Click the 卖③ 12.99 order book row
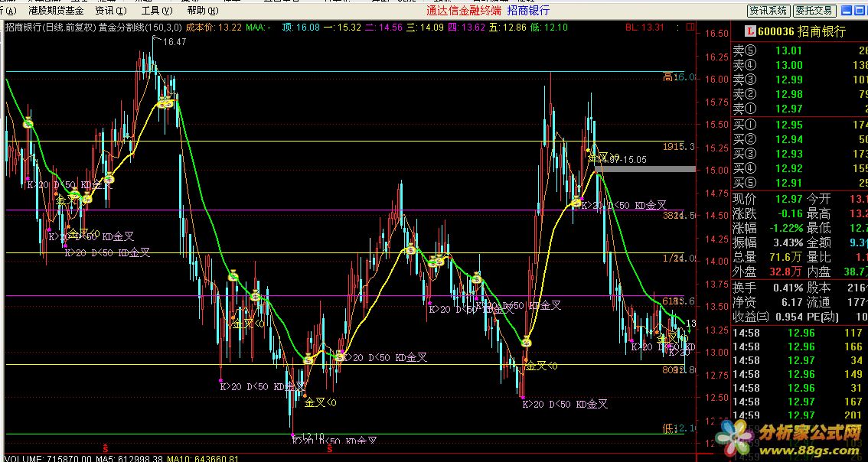Viewport: 868px width, 462px height. [800, 80]
